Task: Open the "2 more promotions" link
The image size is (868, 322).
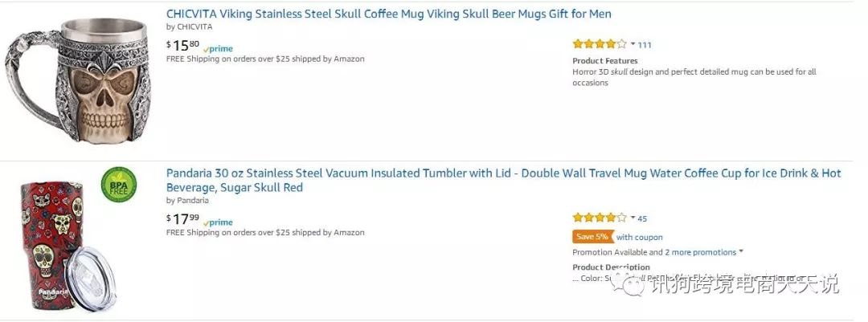Action: [x=700, y=252]
